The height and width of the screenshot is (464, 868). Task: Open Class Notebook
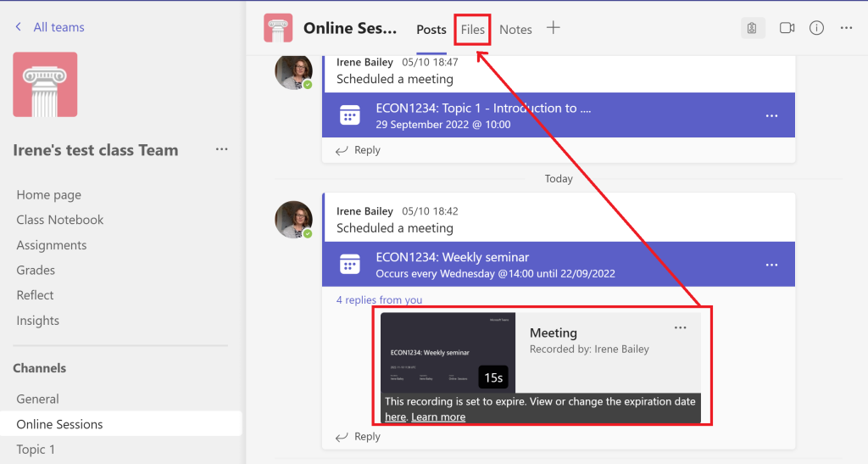click(x=60, y=220)
